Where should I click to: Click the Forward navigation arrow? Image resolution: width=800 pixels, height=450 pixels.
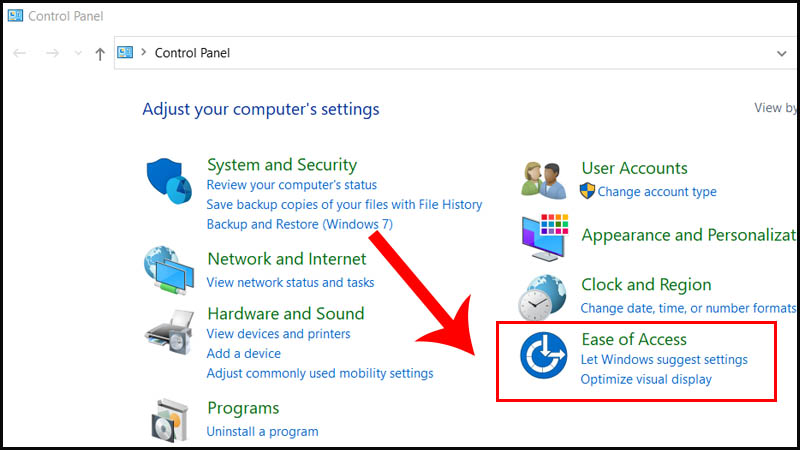(54, 54)
